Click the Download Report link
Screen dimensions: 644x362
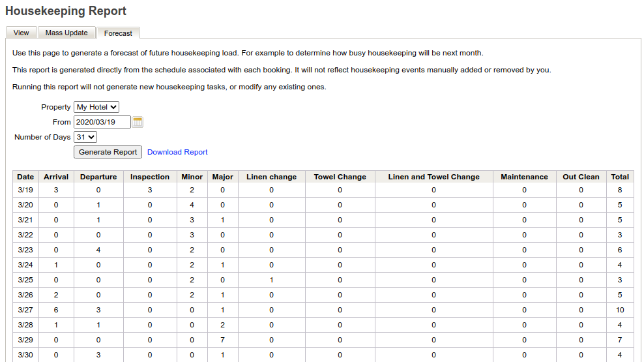pos(177,152)
